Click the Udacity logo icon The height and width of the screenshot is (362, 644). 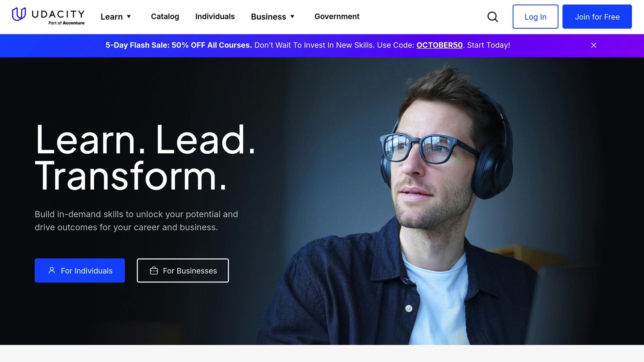(19, 14)
